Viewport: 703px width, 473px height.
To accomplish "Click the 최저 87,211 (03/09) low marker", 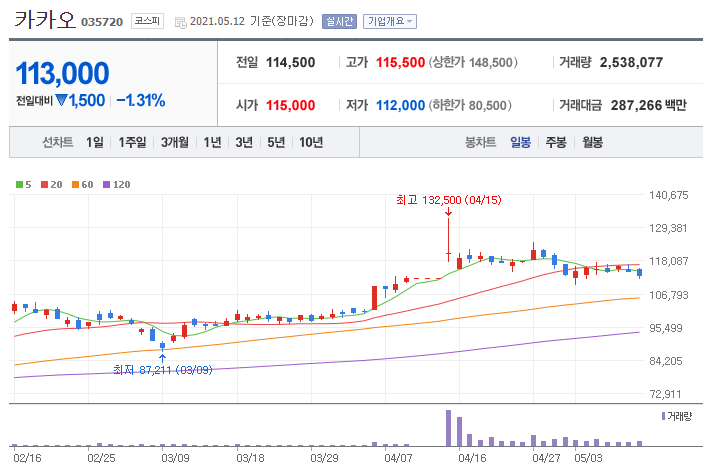I will tap(163, 370).
